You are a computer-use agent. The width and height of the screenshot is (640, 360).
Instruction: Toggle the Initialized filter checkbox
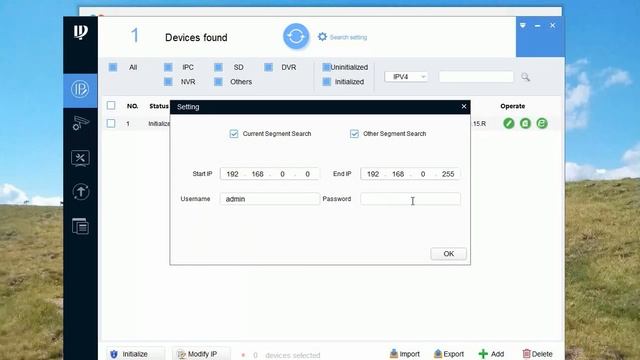coord(327,82)
